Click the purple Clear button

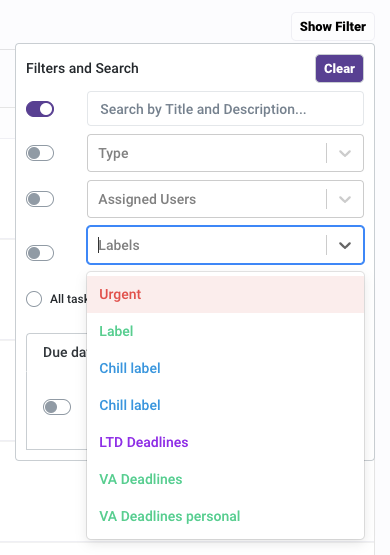coord(339,68)
